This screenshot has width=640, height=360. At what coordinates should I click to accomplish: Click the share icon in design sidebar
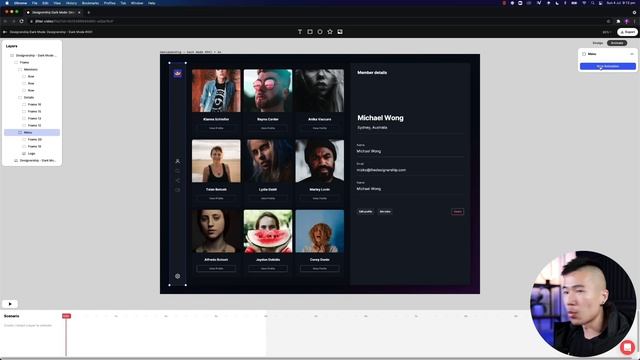coord(178,180)
